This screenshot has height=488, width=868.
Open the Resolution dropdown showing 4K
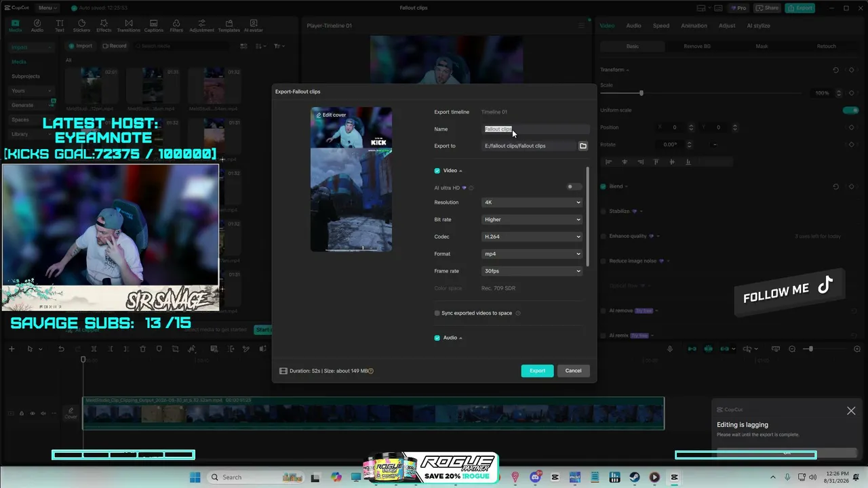tap(532, 203)
